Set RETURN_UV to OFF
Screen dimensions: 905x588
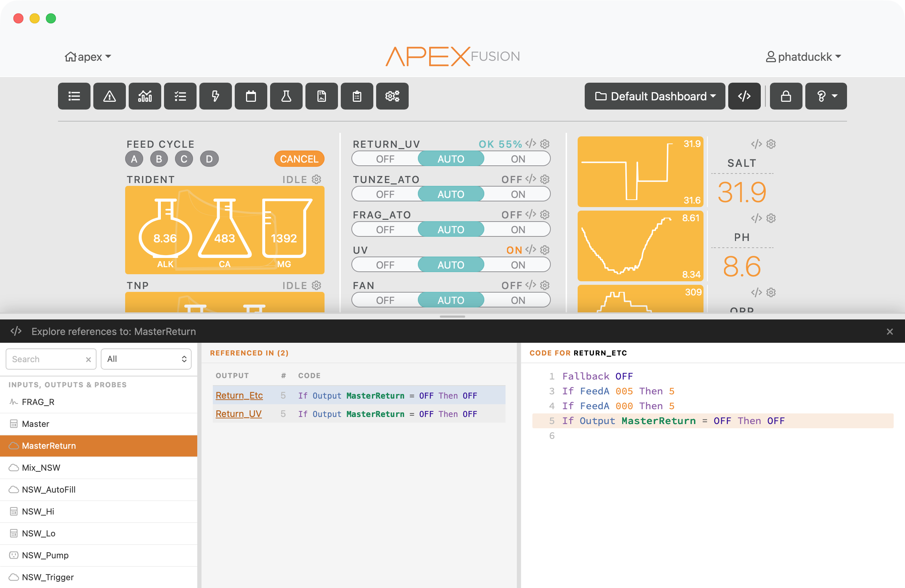(x=385, y=159)
